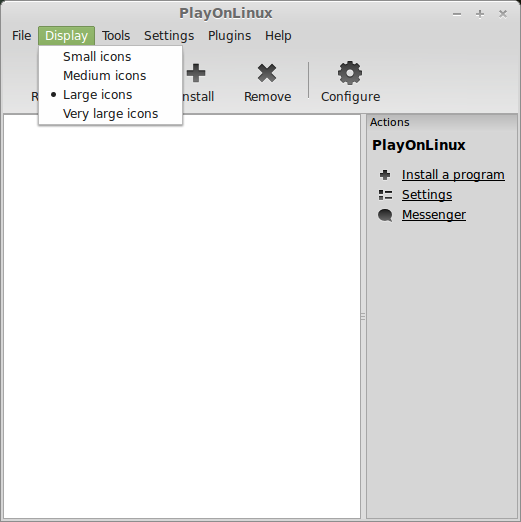Image resolution: width=521 pixels, height=522 pixels.
Task: Click the Remove toolbar label
Action: (x=267, y=97)
